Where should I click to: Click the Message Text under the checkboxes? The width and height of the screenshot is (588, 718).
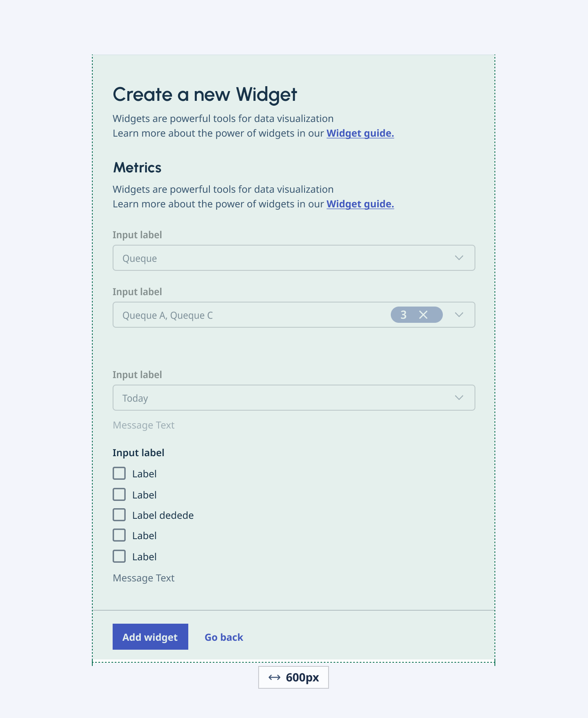coord(144,578)
